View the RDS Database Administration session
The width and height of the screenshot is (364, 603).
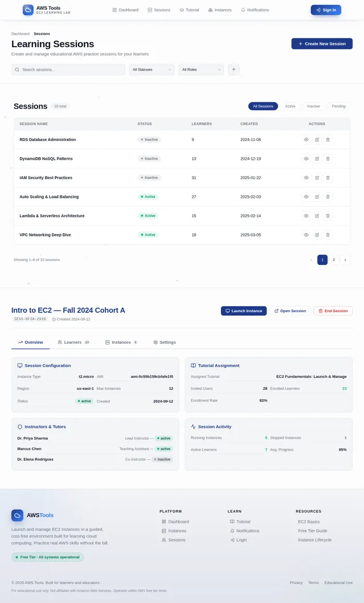[306, 139]
